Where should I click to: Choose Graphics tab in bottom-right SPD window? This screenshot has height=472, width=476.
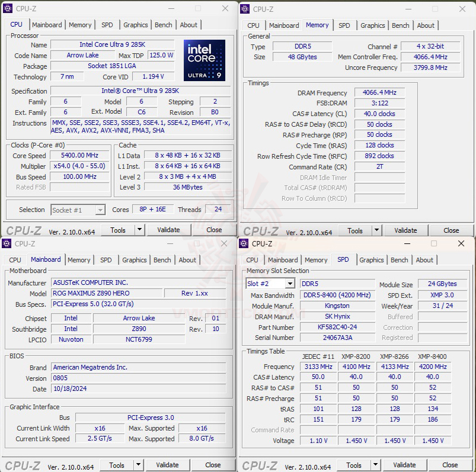pos(371,260)
